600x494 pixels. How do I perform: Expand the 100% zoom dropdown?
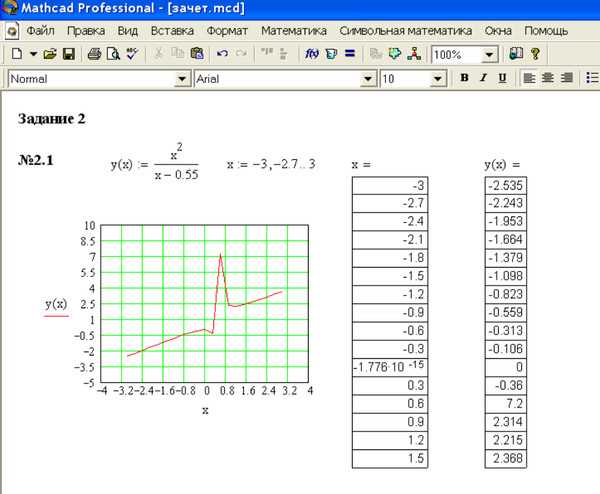(490, 54)
